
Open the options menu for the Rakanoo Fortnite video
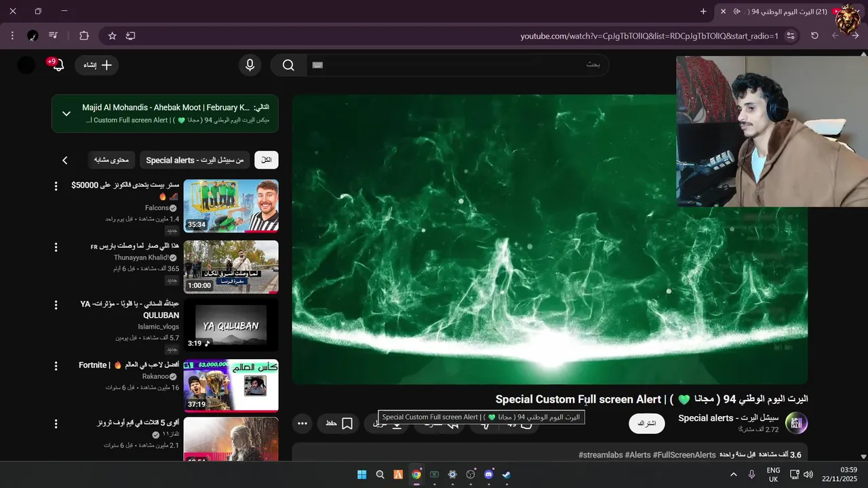click(x=56, y=366)
